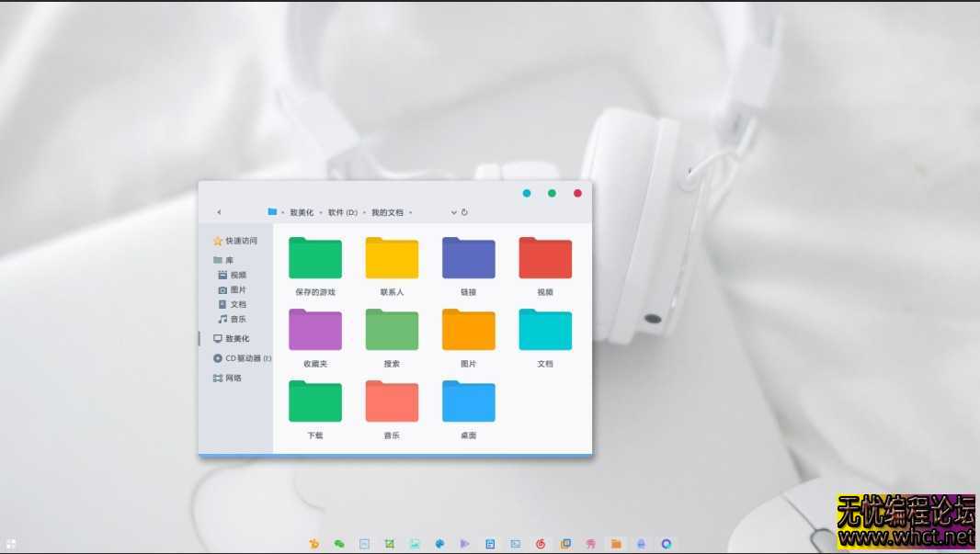This screenshot has height=554, width=980.
Task: Open CD 驱动器 (I:) from the sidebar
Action: [x=241, y=358]
